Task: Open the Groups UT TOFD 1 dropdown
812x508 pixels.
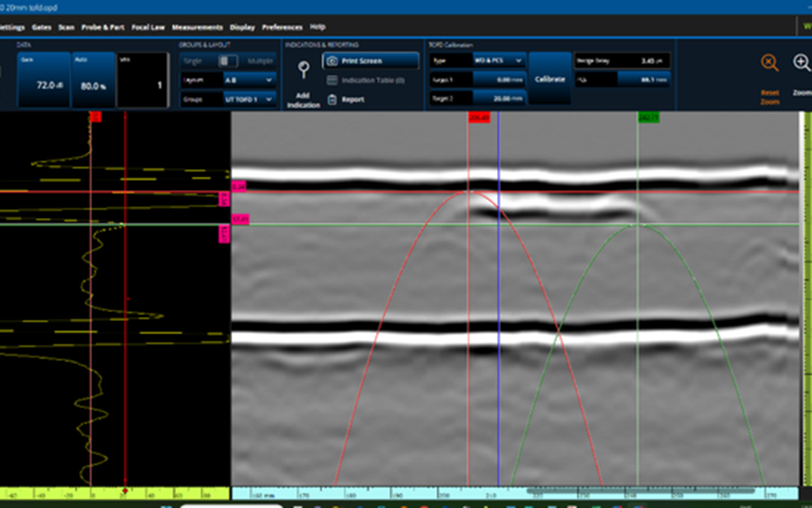Action: [249, 99]
